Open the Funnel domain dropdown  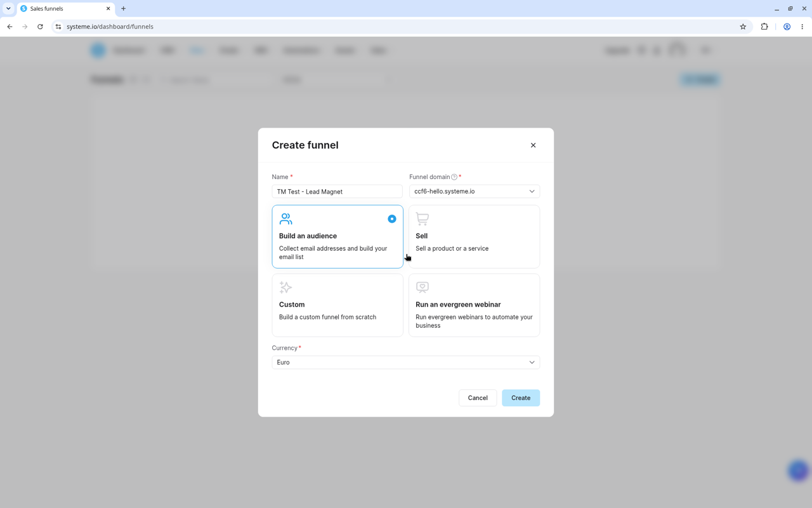coord(475,191)
